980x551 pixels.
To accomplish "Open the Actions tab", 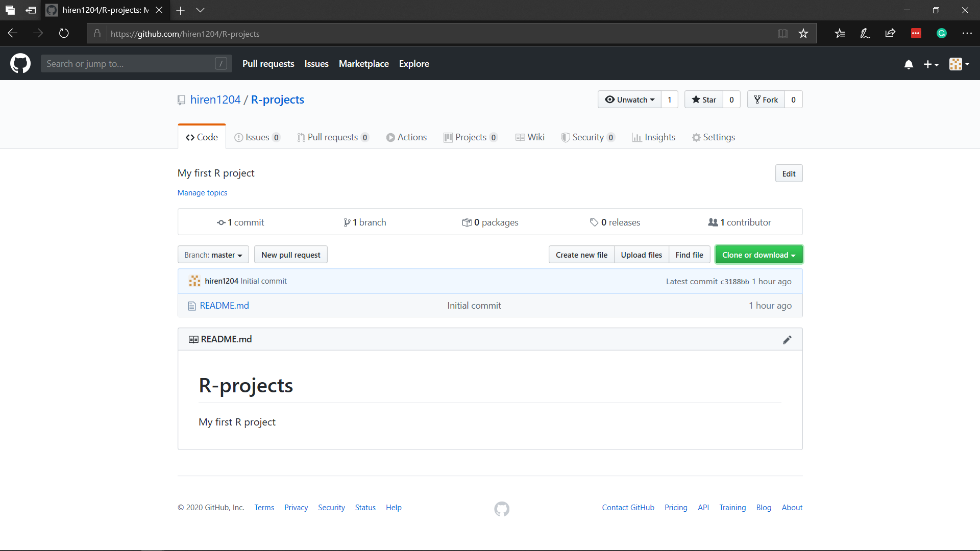I will 406,137.
